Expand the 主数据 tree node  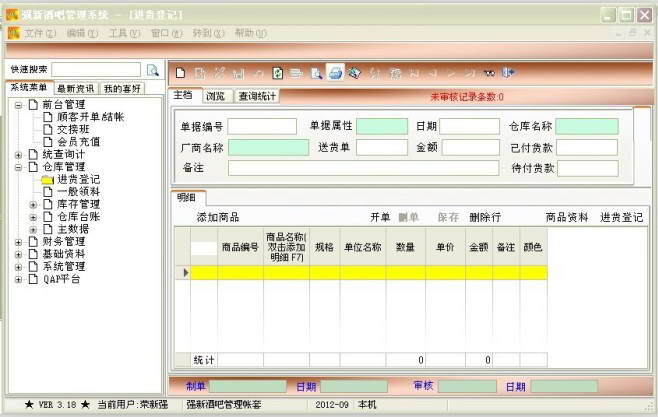33,229
